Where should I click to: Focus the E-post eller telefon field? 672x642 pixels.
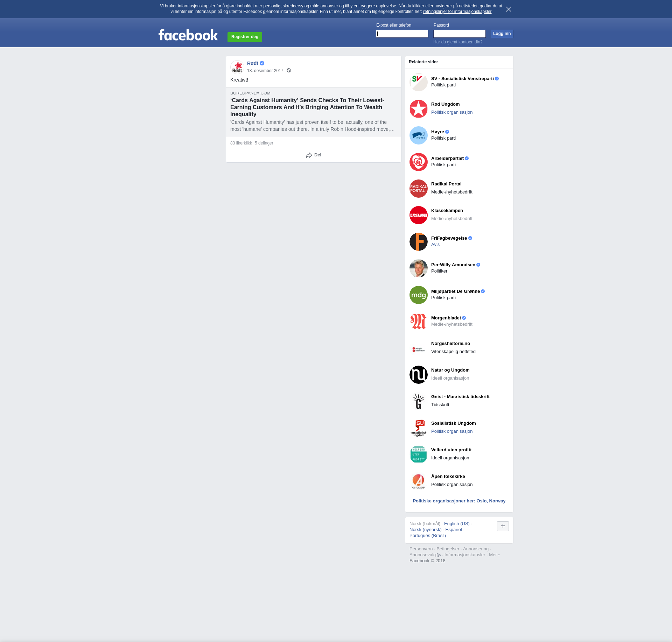pyautogui.click(x=402, y=34)
